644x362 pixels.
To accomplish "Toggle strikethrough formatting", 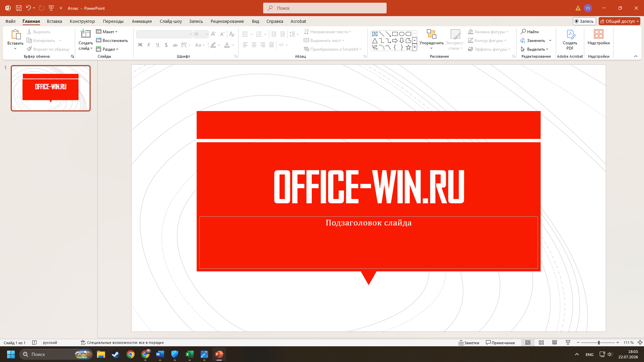I will [x=175, y=45].
